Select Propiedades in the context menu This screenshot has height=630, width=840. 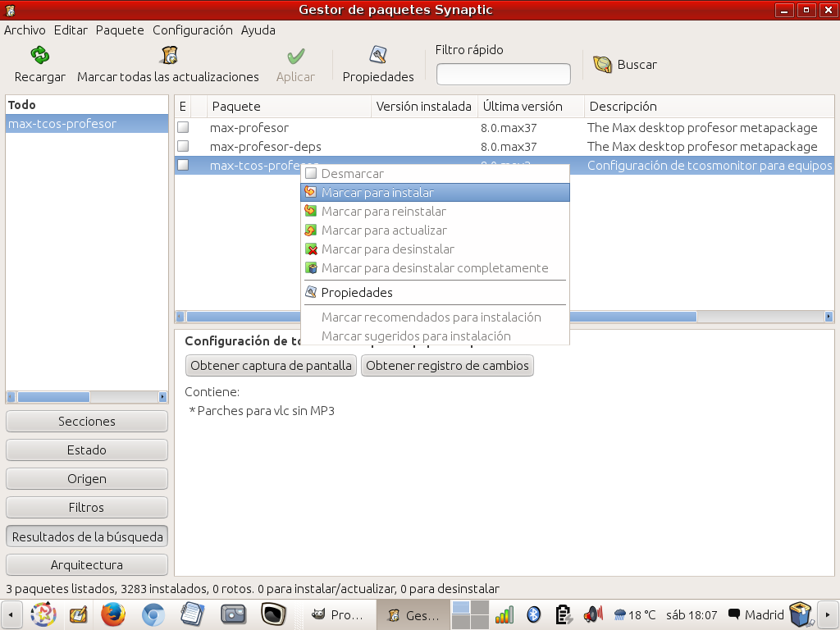(357, 293)
